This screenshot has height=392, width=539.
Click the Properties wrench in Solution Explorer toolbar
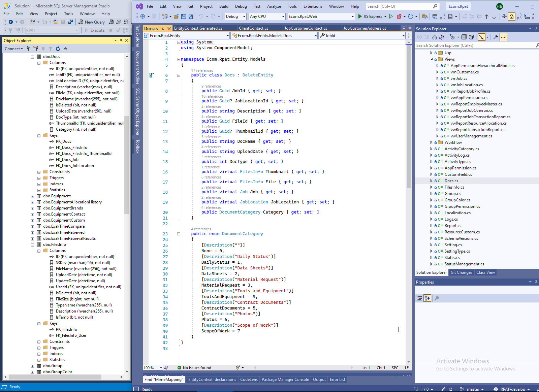click(x=496, y=37)
